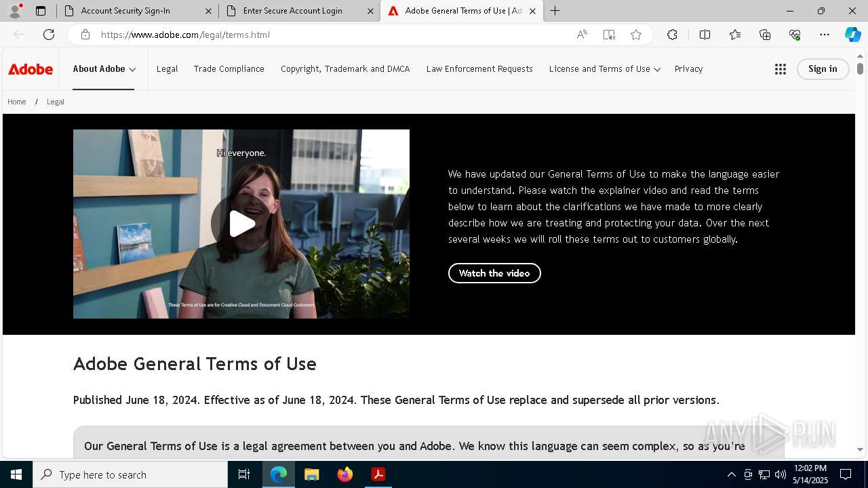Open Browser essentials heart icon

click(795, 35)
